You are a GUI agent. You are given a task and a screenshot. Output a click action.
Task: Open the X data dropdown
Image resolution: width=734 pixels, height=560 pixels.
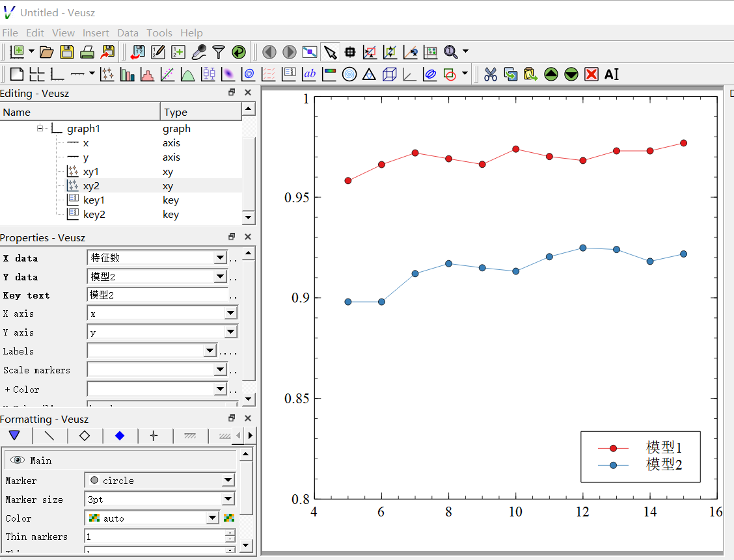tap(220, 258)
